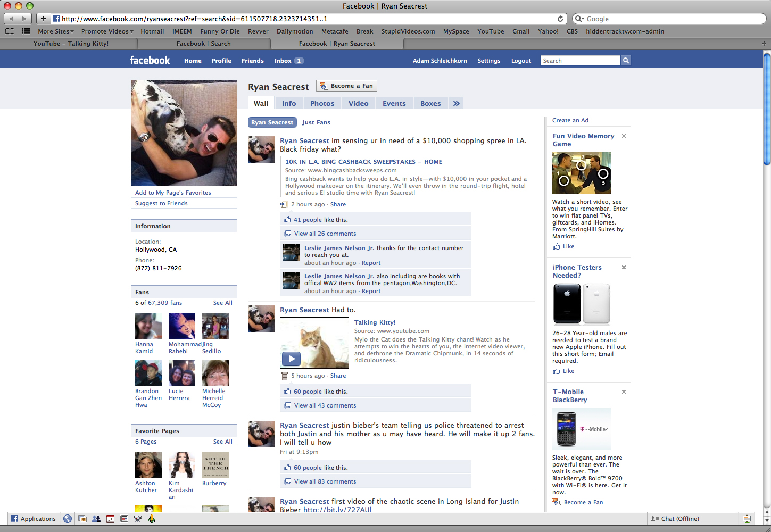Viewport: 771px width, 532px height.
Task: Open a new Safari tab with plus
Action: 764,44
